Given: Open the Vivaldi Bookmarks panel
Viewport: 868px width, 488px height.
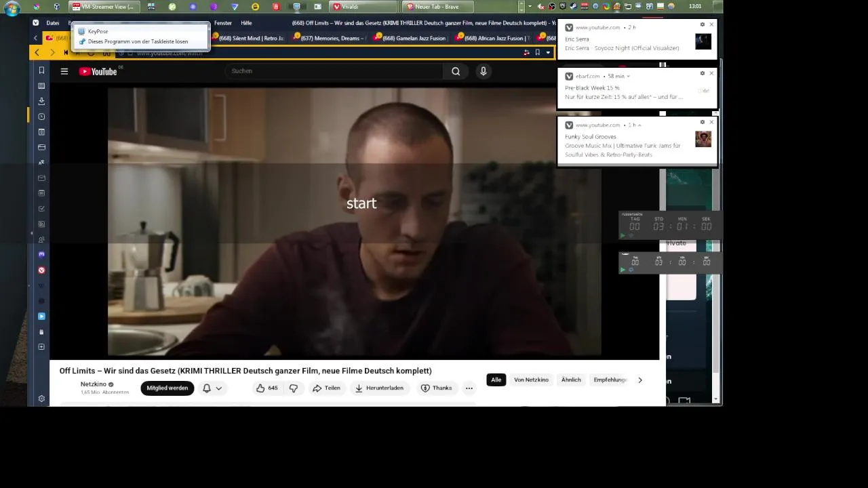Looking at the screenshot, I should coord(41,70).
